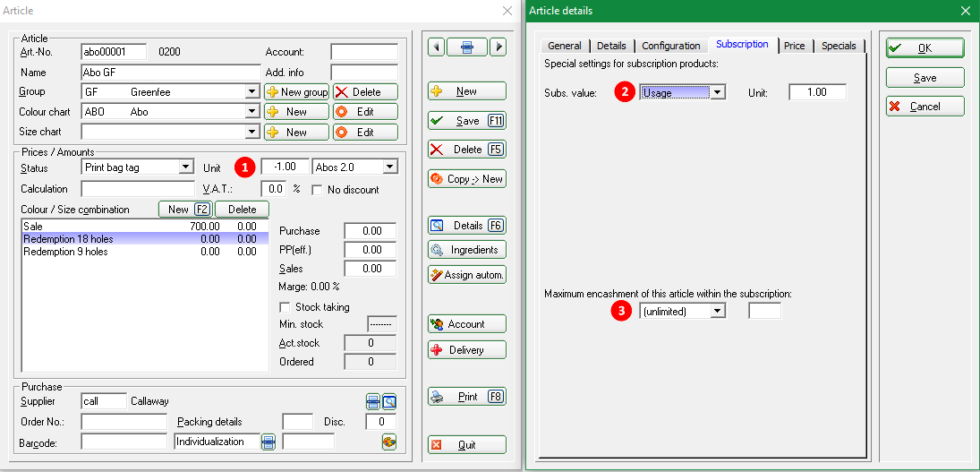
Task: Open Details F6 button
Action: pyautogui.click(x=467, y=225)
